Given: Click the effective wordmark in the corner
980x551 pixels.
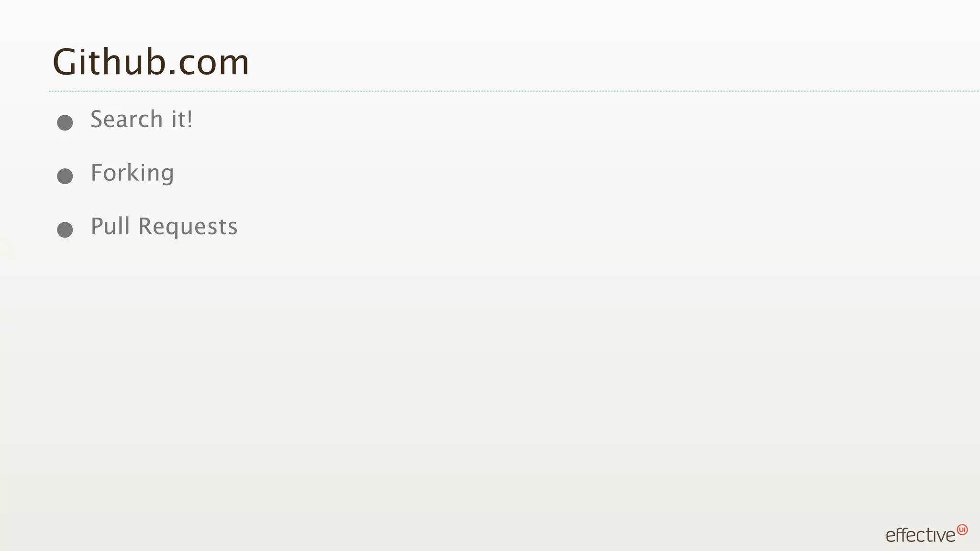Looking at the screenshot, I should [x=920, y=535].
